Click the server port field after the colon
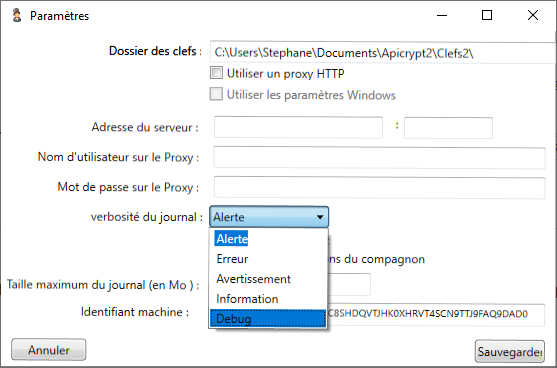The height and width of the screenshot is (368, 557). (448, 128)
